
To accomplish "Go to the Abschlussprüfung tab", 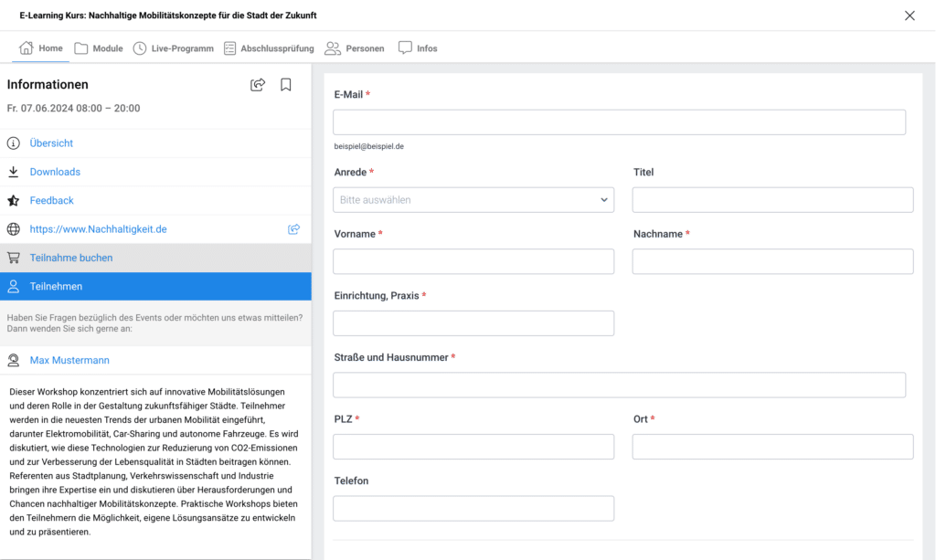I will coord(269,48).
